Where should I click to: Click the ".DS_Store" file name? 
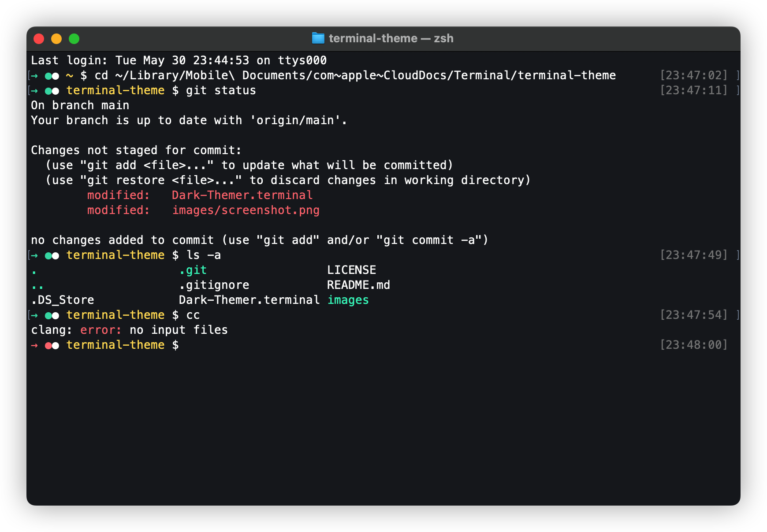point(63,300)
